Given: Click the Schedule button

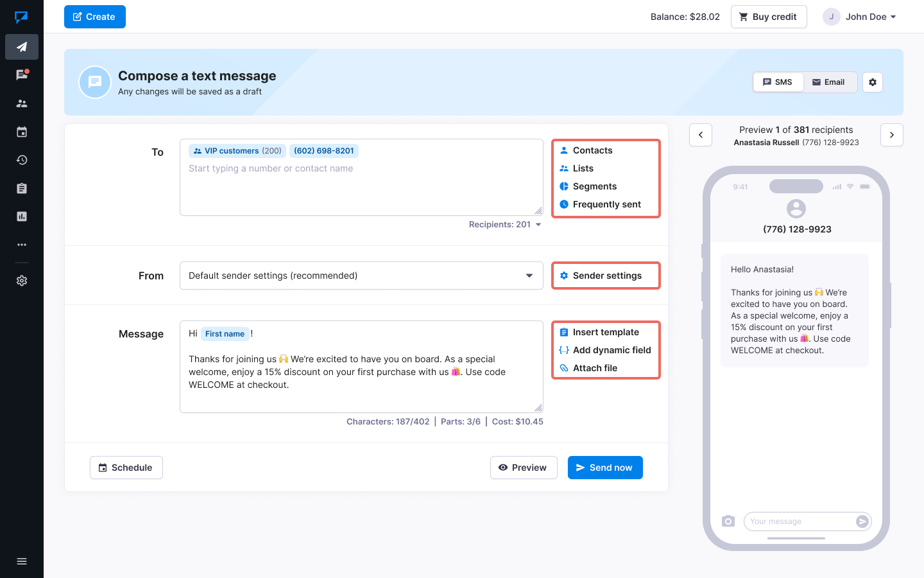Looking at the screenshot, I should (126, 468).
